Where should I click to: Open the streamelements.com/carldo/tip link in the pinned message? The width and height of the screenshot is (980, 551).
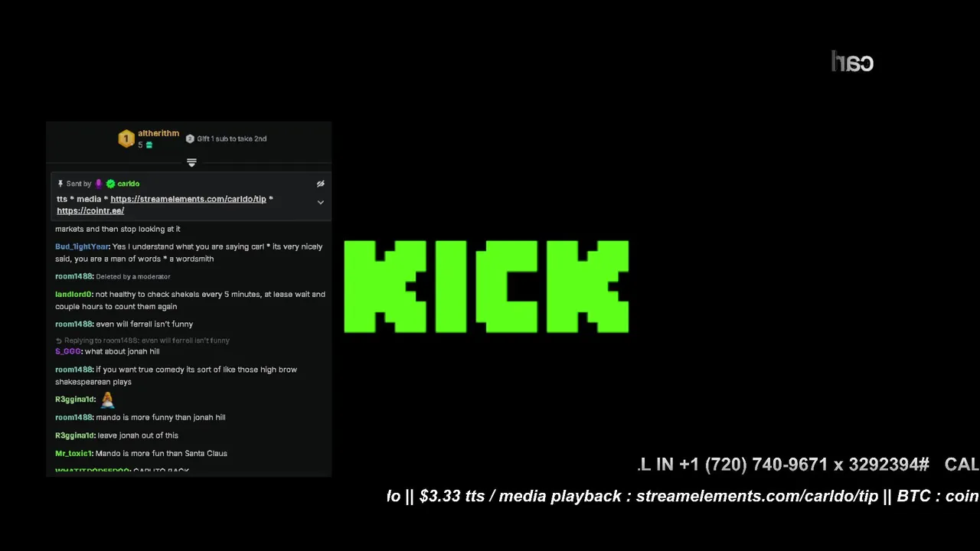[x=188, y=199]
